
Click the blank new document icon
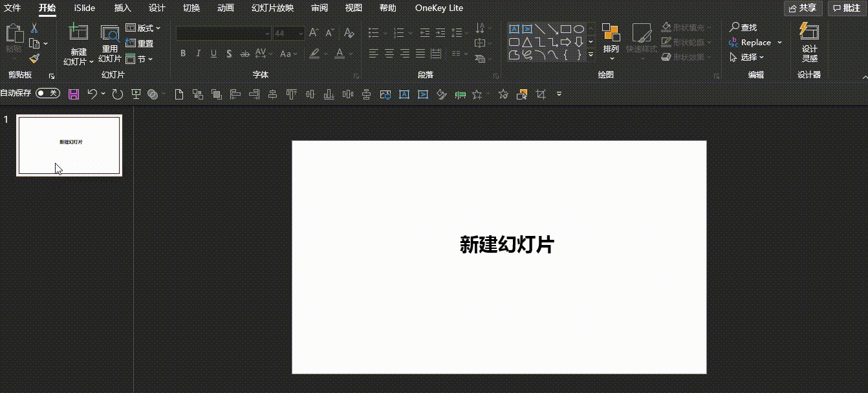point(180,94)
